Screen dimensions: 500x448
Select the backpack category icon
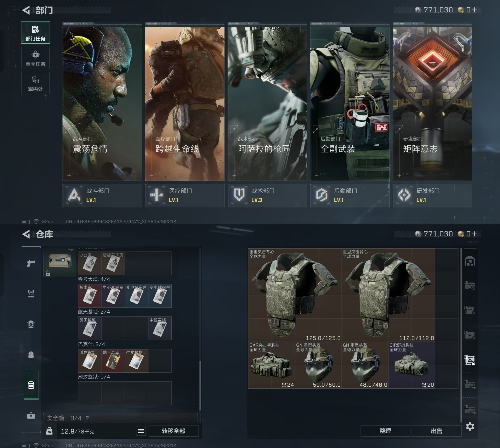coord(31,355)
